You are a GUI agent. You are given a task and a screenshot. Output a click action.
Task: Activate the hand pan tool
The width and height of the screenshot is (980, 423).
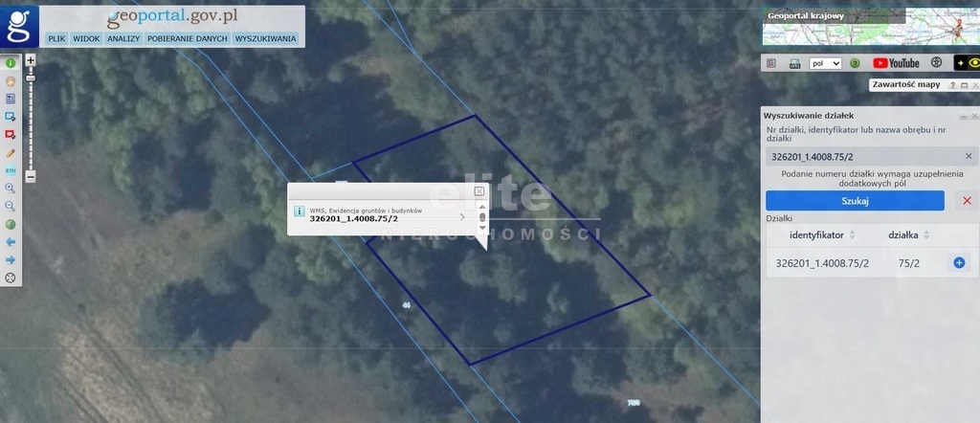(x=11, y=81)
